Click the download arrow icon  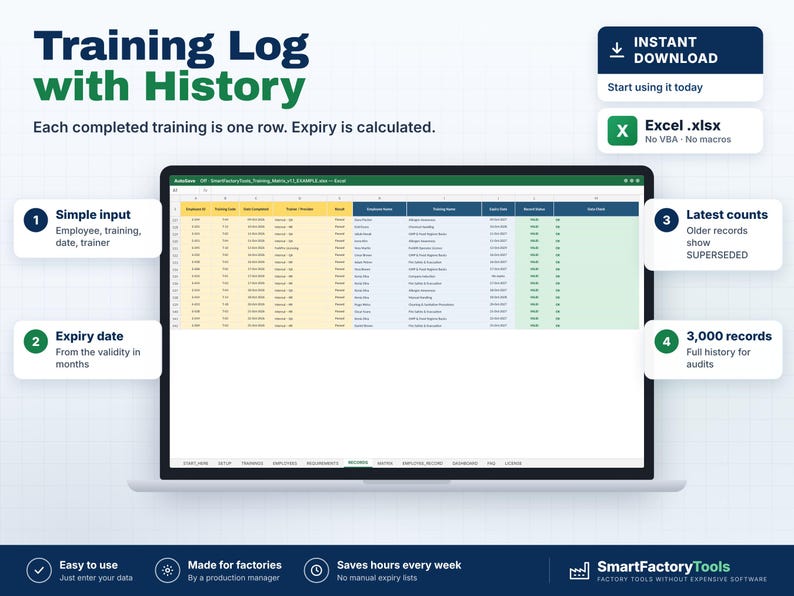click(x=617, y=50)
